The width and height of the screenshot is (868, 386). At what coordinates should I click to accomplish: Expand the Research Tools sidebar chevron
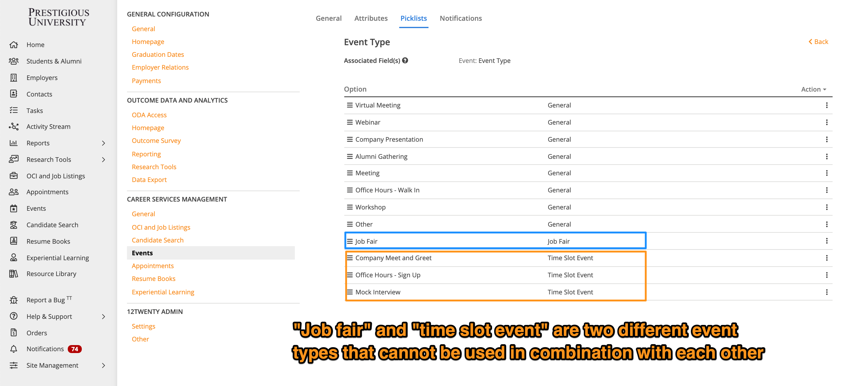tap(103, 159)
